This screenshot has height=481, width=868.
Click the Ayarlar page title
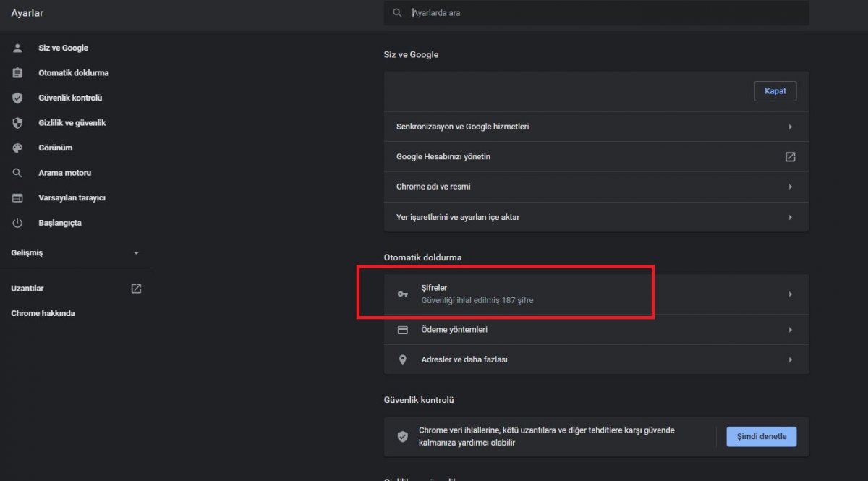(27, 13)
